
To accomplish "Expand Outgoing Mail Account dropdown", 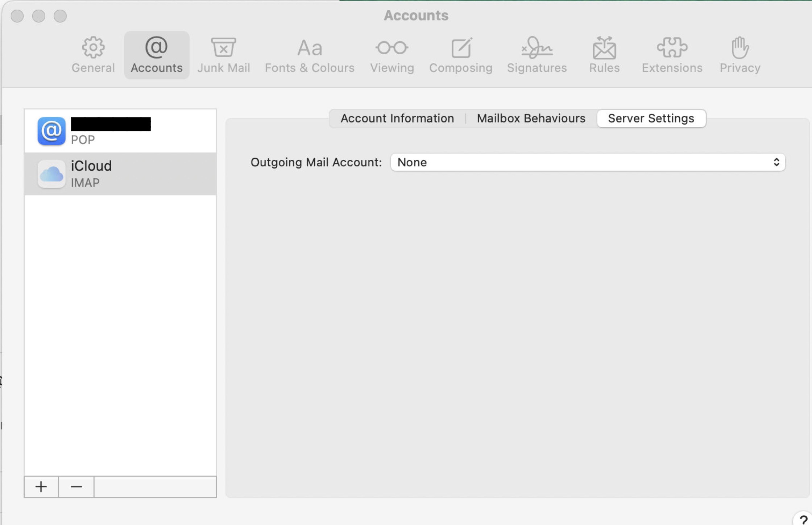I will click(x=587, y=162).
